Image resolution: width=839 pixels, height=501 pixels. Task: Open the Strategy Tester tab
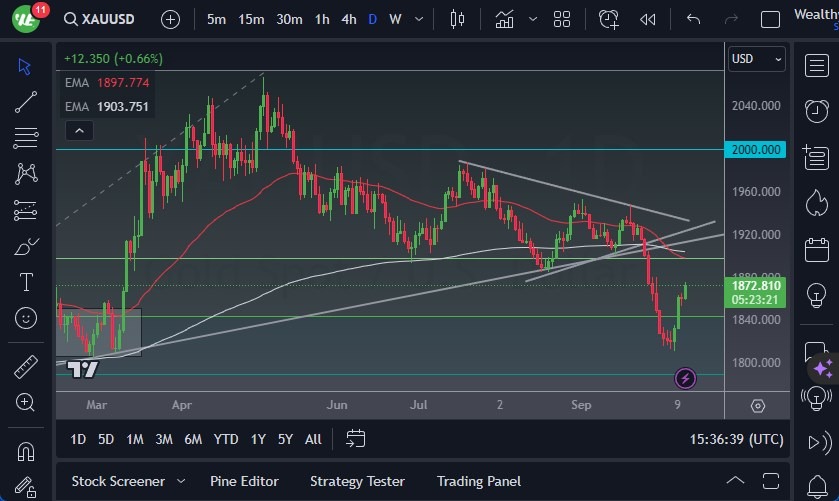pyautogui.click(x=357, y=481)
